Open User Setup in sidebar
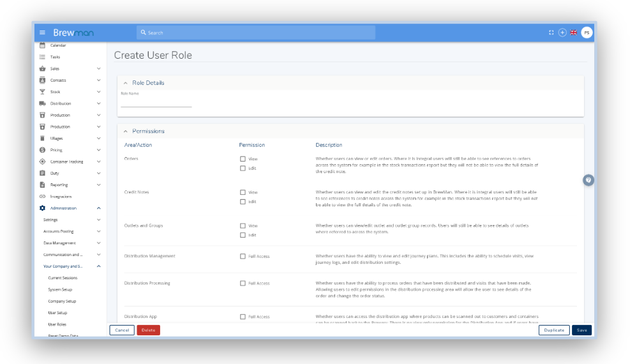The height and width of the screenshot is (364, 644). 57,313
